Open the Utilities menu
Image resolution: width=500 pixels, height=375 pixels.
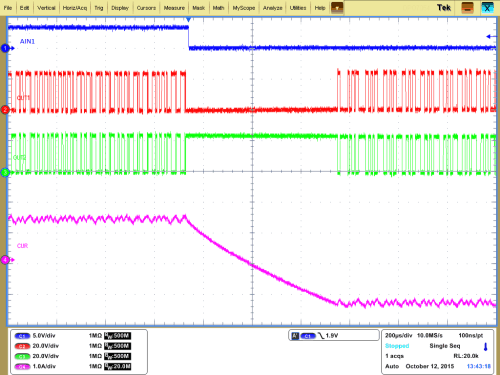click(298, 8)
